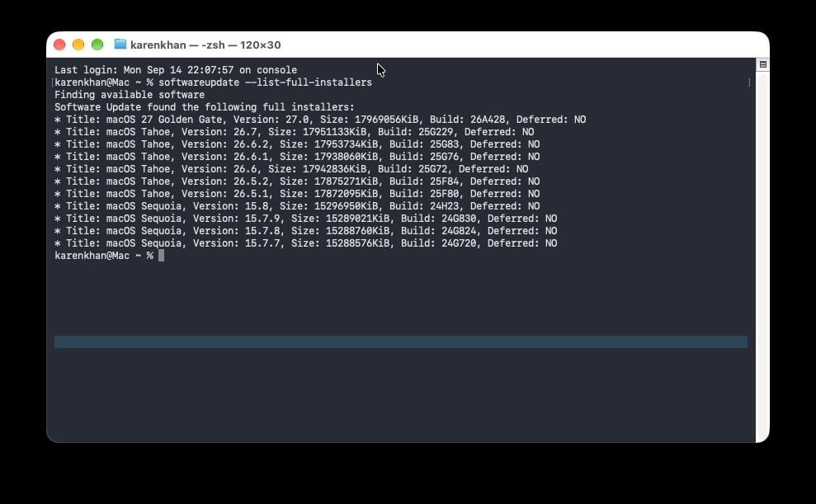Click the Terminal window's vertical scrollbar track
Viewport: 816px width, 504px height.
coord(763,257)
